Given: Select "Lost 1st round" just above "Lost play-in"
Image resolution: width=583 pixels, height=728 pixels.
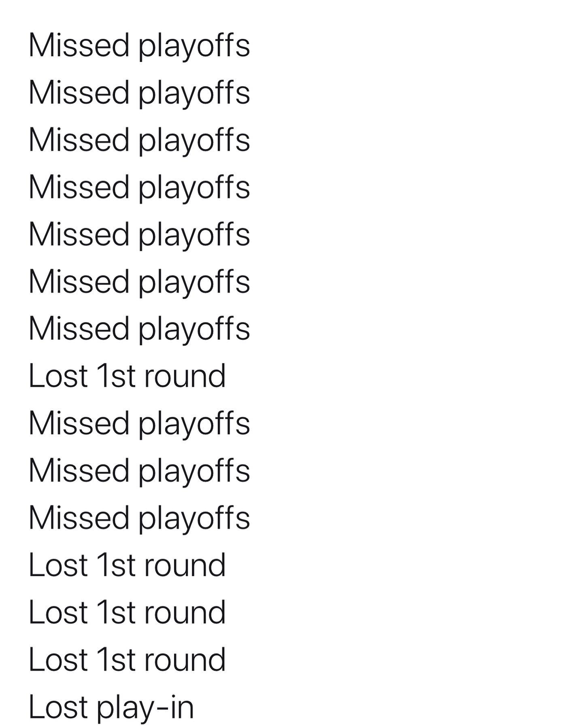Looking at the screenshot, I should (127, 660).
